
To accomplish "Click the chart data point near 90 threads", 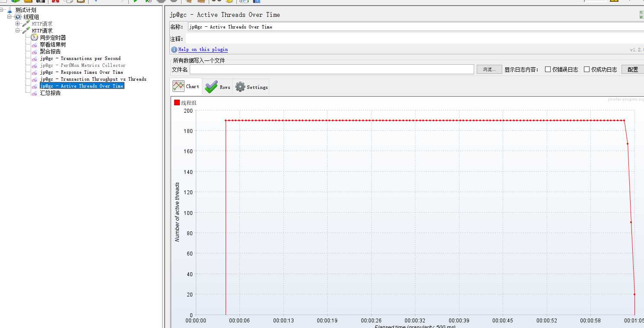I will [631, 222].
